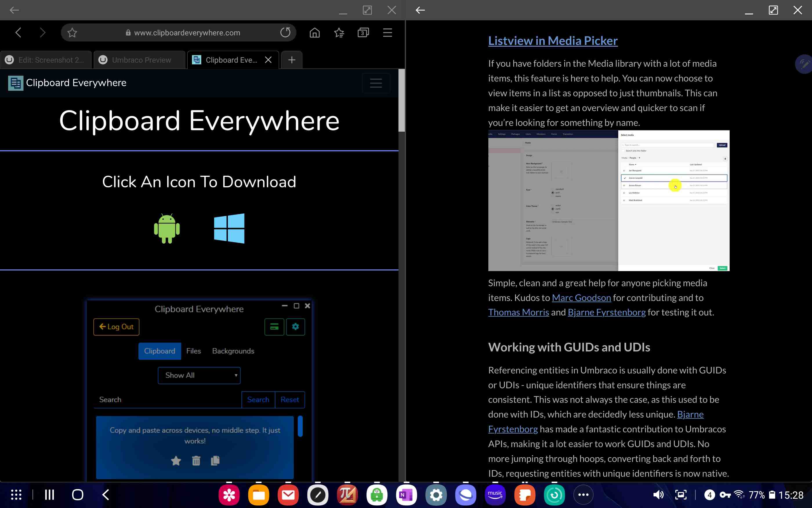Open the browser home page

coord(314,32)
